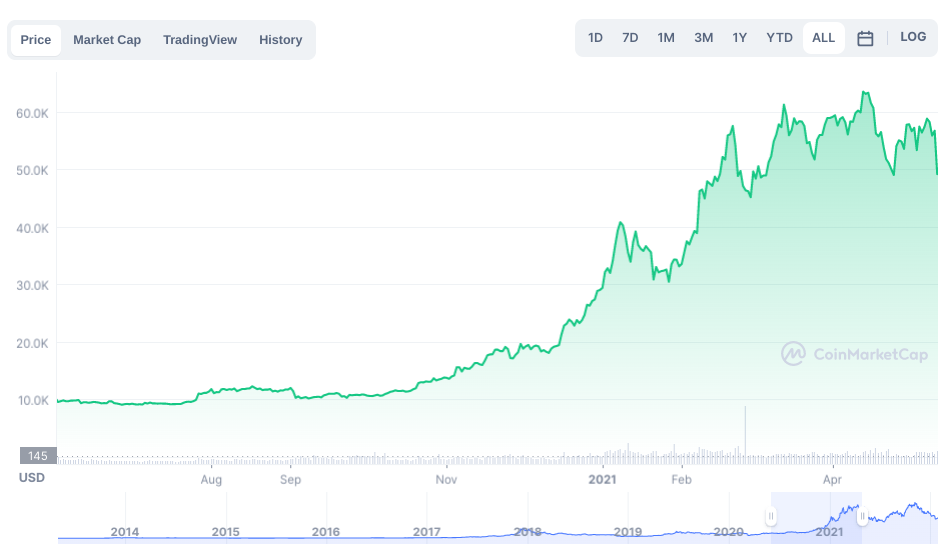942x545 pixels.
Task: Click the Sep x-axis label
Action: 290,480
